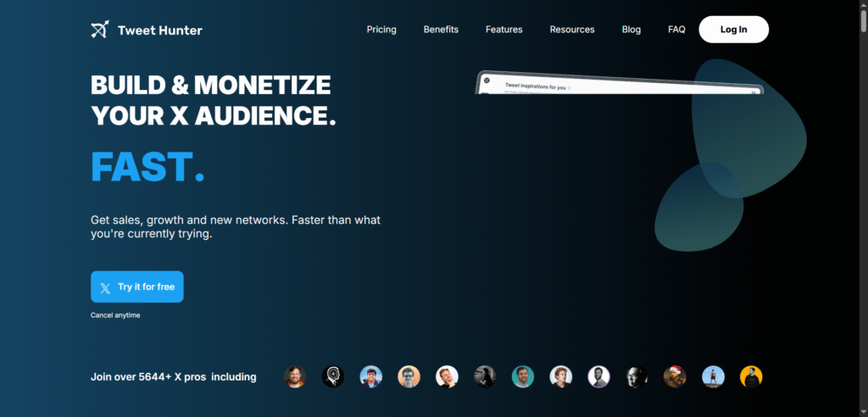Click the black avatar with white head outline

click(x=333, y=377)
